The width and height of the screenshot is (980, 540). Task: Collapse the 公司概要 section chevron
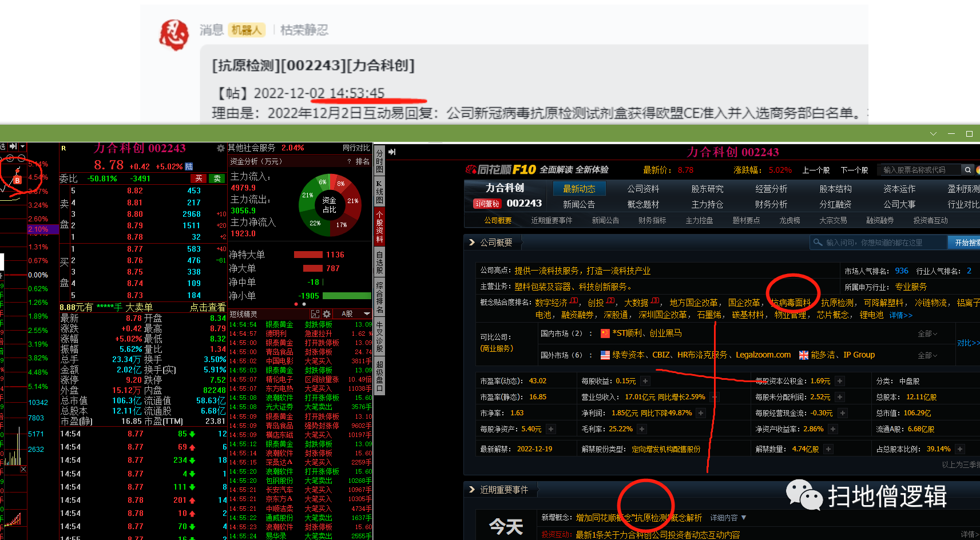point(472,243)
